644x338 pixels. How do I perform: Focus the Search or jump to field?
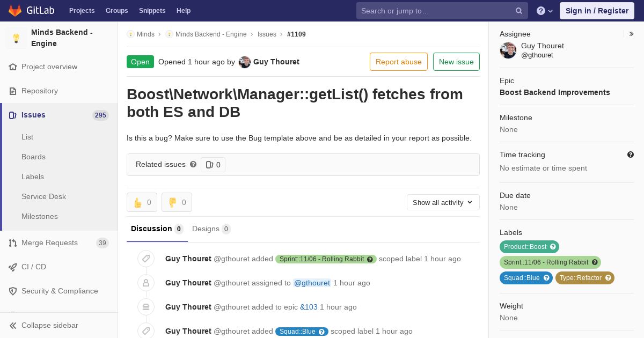coord(442,11)
